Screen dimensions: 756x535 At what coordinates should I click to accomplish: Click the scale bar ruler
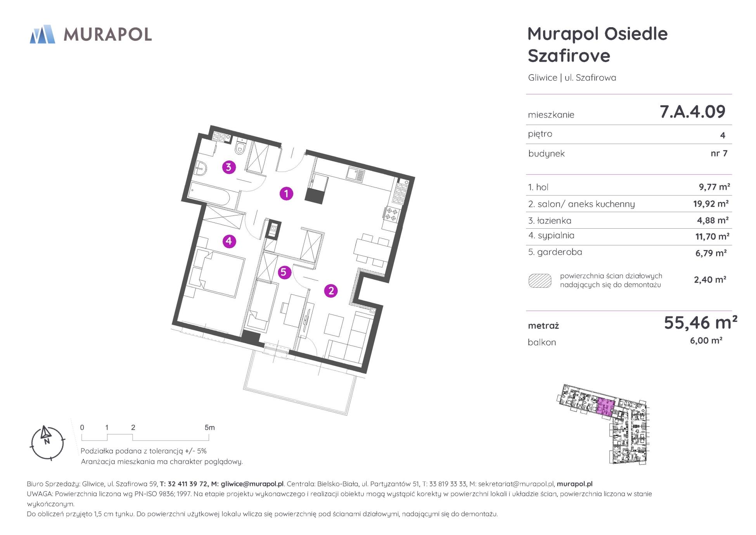click(x=145, y=437)
